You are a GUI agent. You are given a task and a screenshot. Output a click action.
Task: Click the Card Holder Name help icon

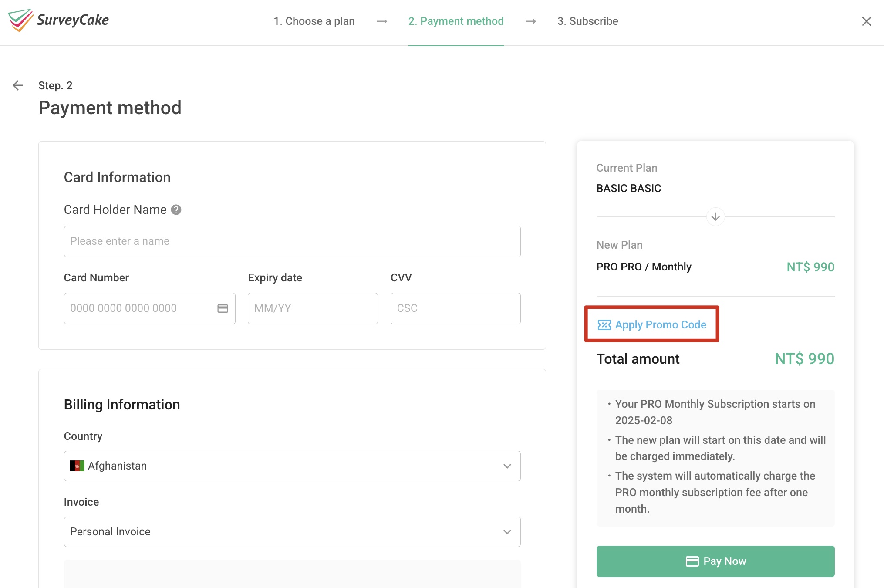[x=176, y=210]
